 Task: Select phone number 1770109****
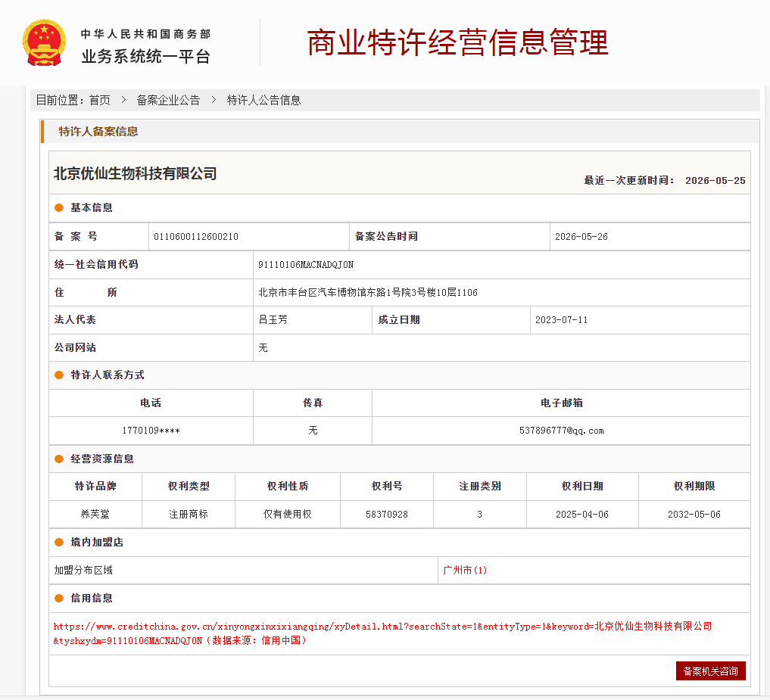point(151,431)
